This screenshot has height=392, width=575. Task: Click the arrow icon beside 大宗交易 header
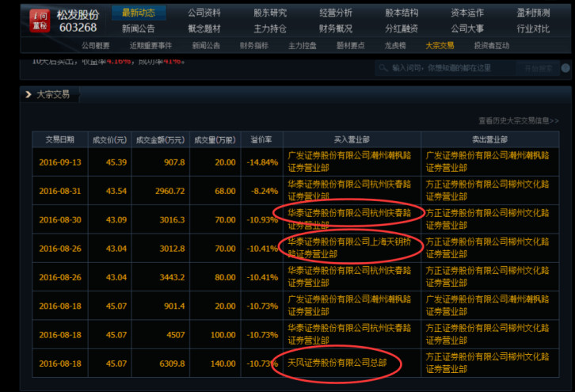tap(29, 94)
